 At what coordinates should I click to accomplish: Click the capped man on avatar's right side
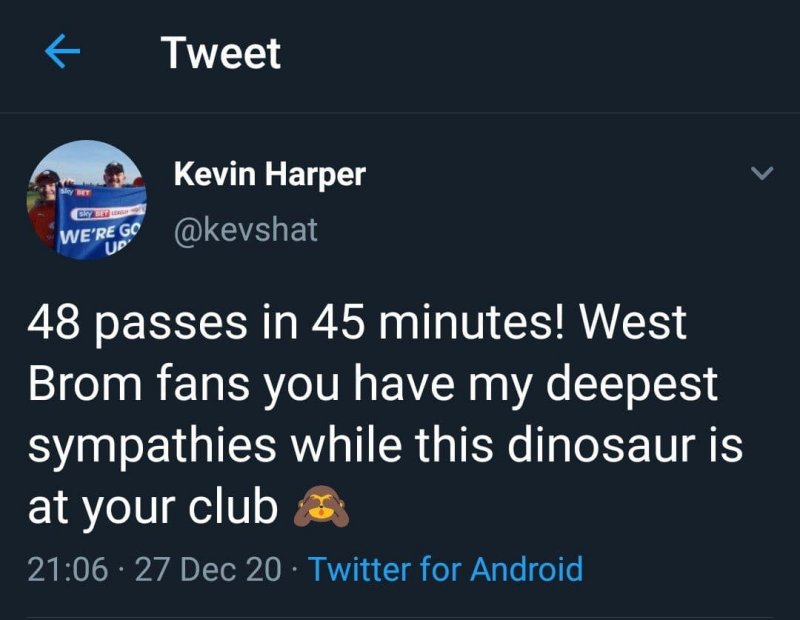click(x=115, y=176)
